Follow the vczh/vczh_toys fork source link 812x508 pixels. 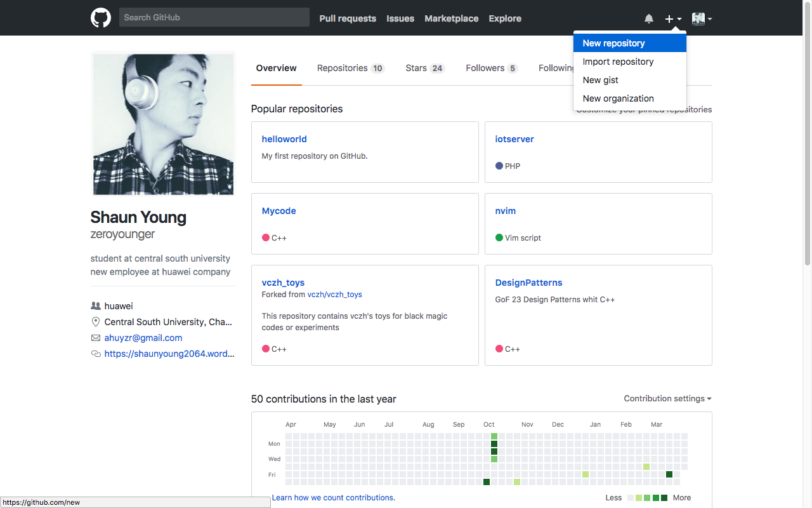pos(335,295)
